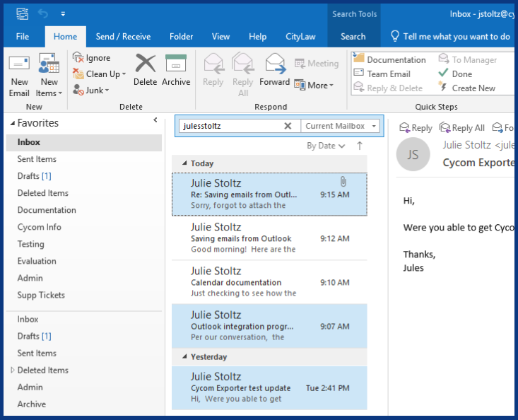
Task: Open the File tab
Action: pyautogui.click(x=23, y=36)
